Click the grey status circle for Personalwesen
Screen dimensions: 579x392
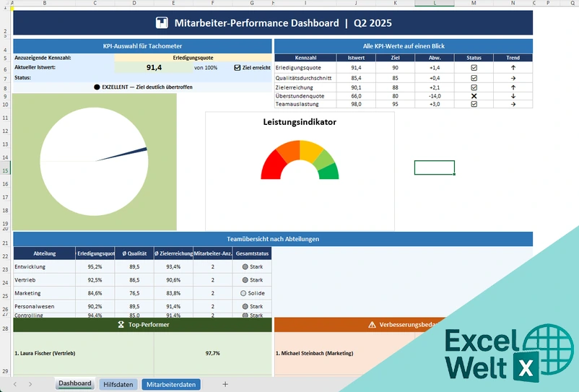(x=245, y=306)
